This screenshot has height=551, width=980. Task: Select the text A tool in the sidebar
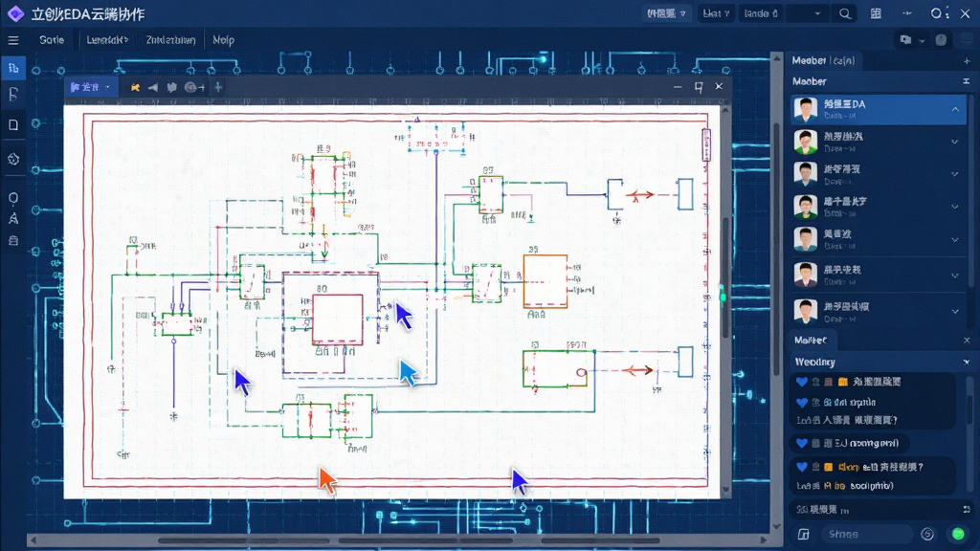click(13, 219)
